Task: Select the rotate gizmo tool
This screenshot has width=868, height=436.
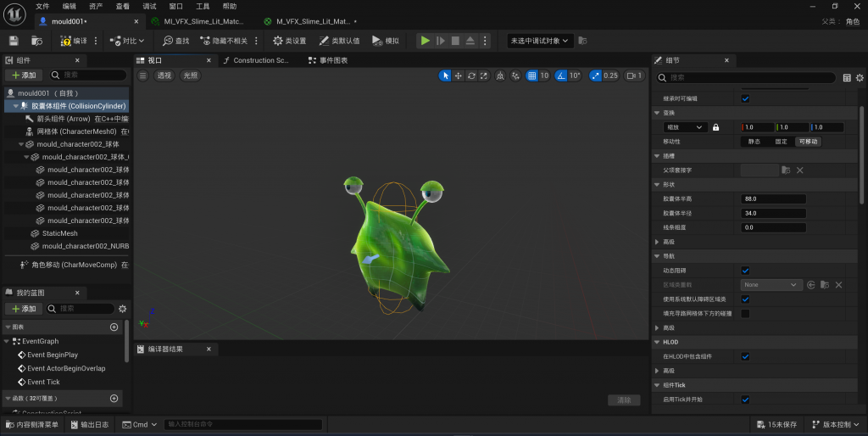Action: point(471,75)
